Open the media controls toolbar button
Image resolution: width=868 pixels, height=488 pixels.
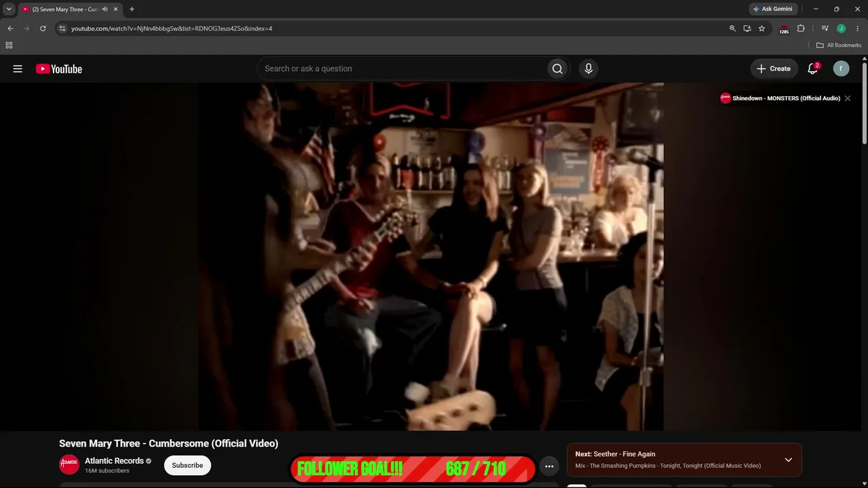click(x=825, y=28)
